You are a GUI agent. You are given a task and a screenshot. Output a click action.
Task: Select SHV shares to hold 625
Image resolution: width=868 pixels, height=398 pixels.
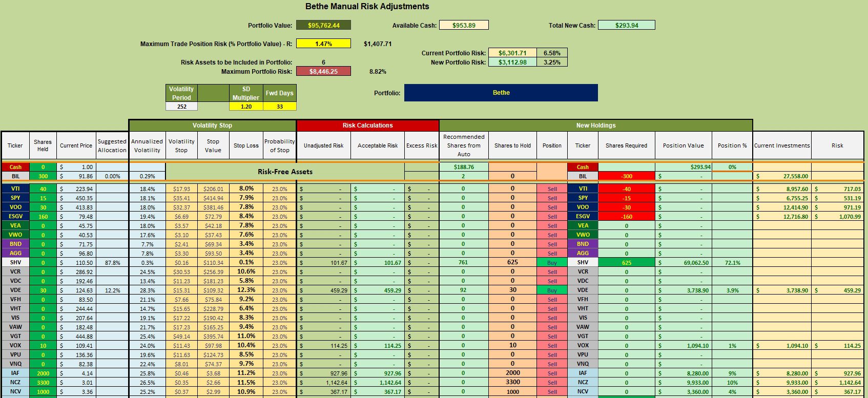tap(512, 262)
